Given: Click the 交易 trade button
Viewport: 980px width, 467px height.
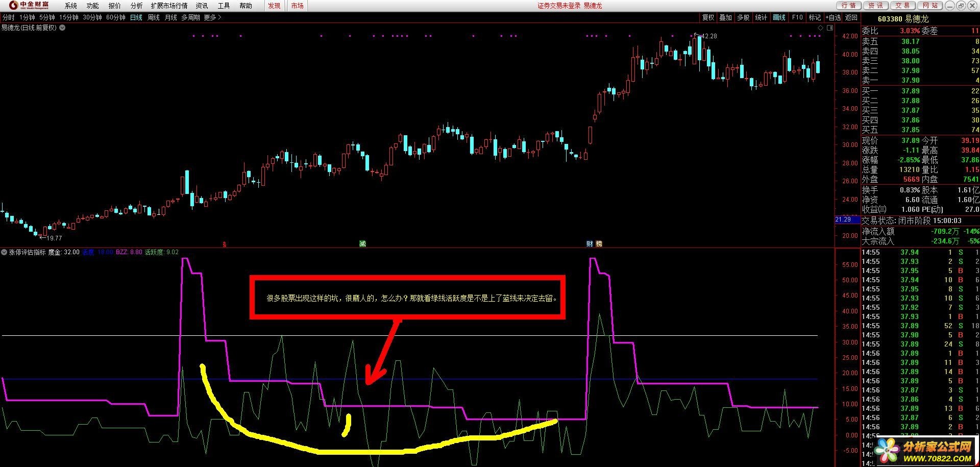Looking at the screenshot, I should tap(902, 5).
